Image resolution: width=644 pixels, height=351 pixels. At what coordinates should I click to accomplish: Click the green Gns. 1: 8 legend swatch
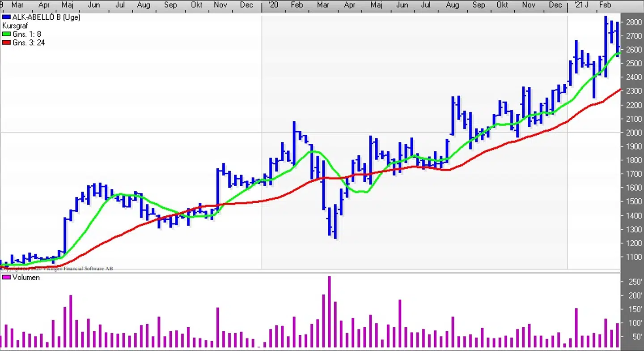point(6,34)
